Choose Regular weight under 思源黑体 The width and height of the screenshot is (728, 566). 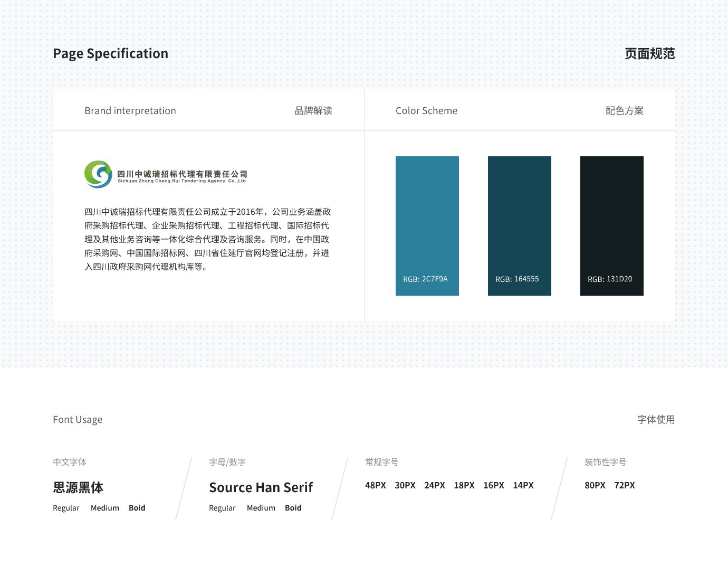[x=66, y=508]
